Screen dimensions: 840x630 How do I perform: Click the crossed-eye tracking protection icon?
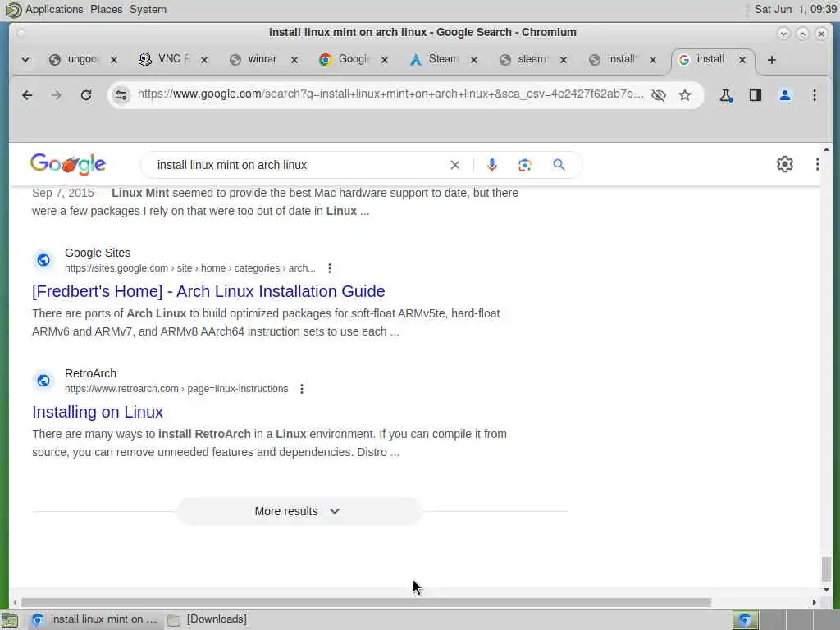coord(659,95)
